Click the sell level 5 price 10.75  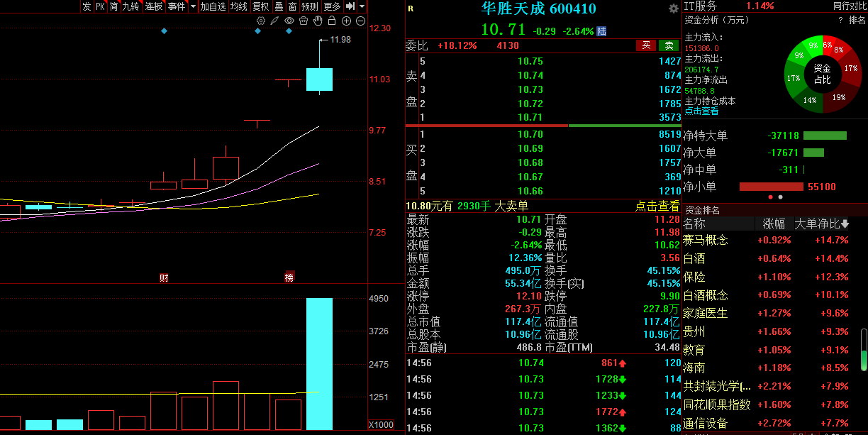click(530, 62)
